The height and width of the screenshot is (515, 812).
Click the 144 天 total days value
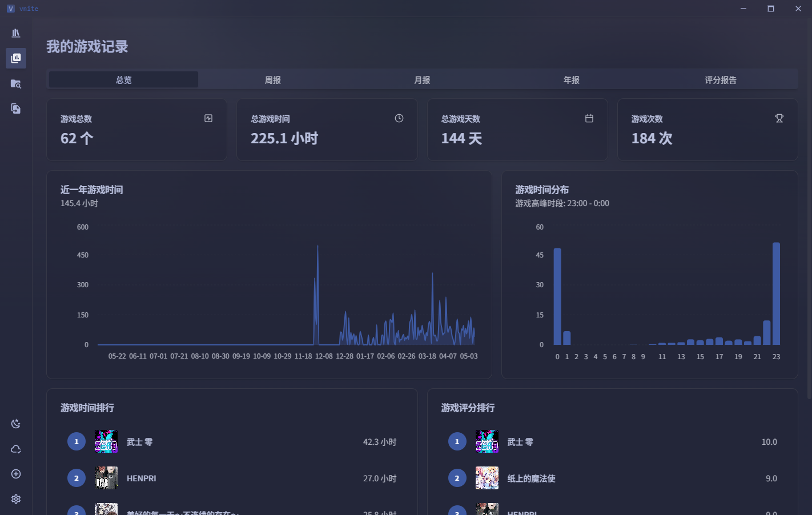pyautogui.click(x=461, y=138)
